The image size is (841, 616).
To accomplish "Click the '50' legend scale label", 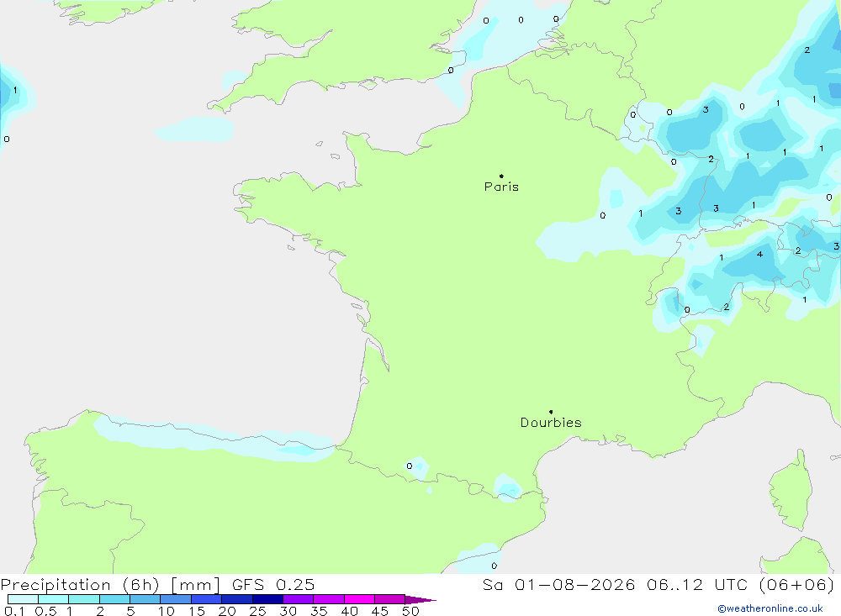I will tap(411, 611).
